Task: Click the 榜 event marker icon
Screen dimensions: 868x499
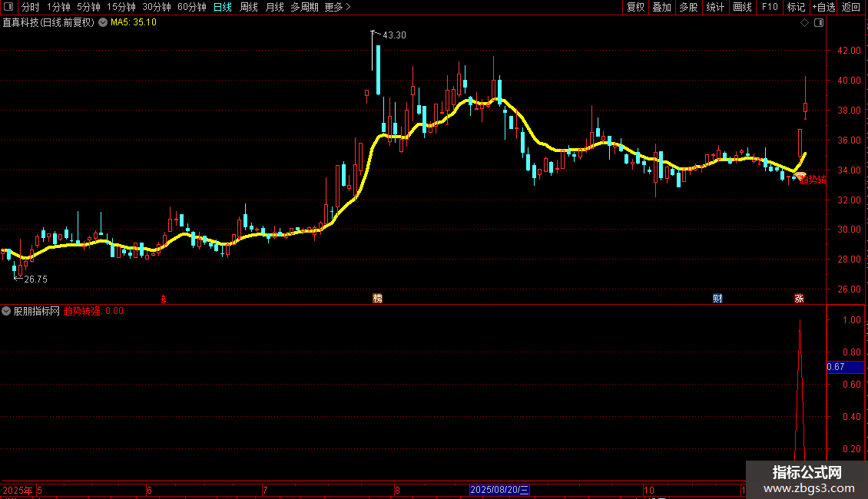Action: 377,298
